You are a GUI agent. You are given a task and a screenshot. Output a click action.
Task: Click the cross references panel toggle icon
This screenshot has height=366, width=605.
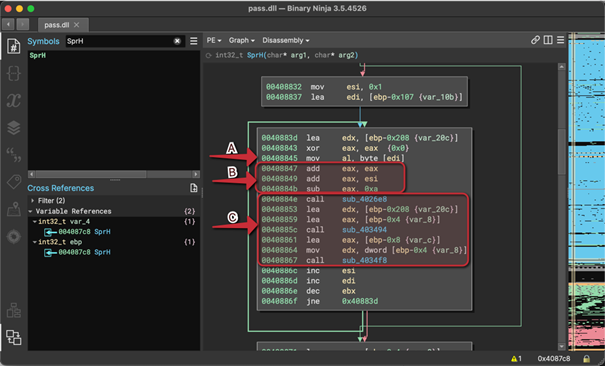14,337
